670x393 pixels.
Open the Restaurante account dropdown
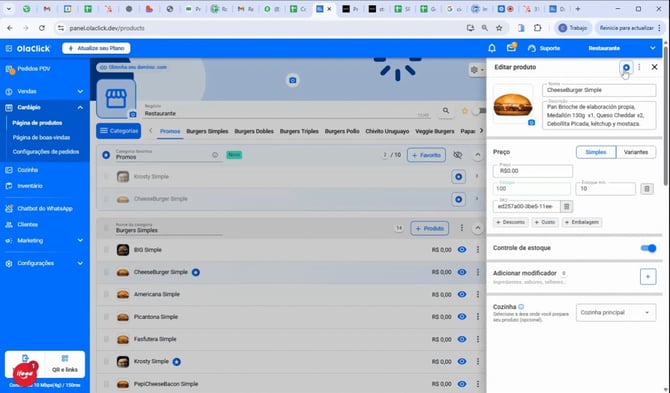click(x=622, y=48)
